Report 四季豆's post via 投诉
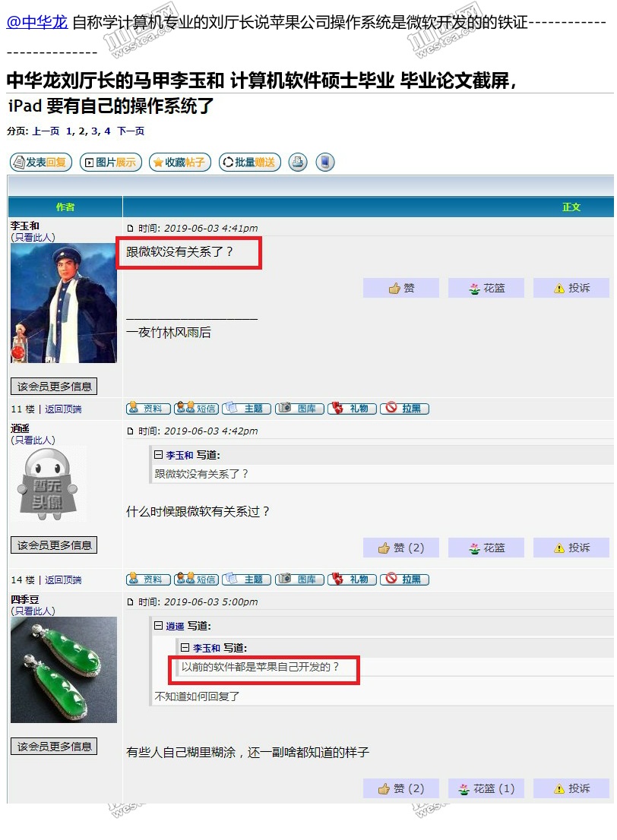This screenshot has width=617, height=840. [571, 788]
